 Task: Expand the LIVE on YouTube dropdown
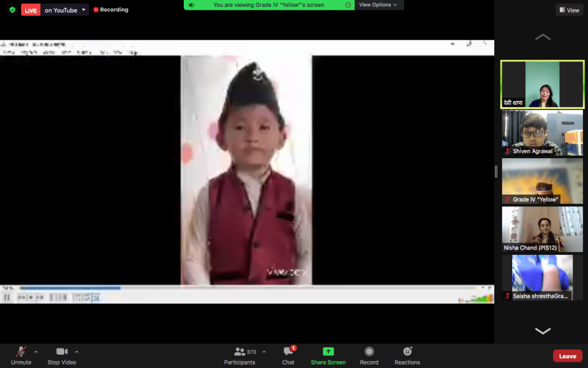click(x=83, y=10)
